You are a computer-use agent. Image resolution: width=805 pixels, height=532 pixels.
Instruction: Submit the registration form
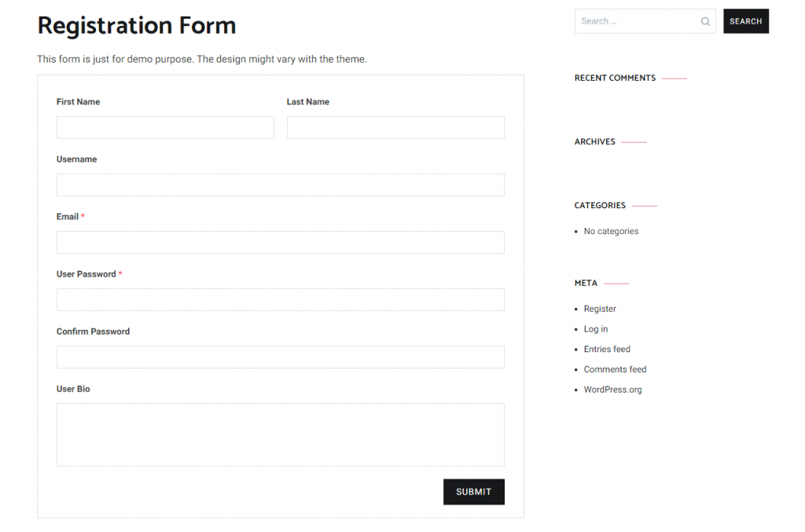click(x=474, y=491)
